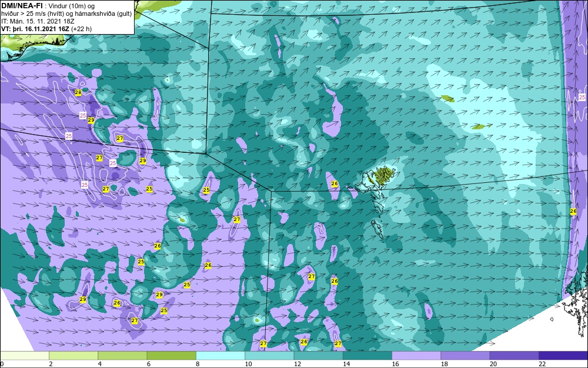Pick the 4–6 m/s green legend swatch

pyautogui.click(x=123, y=356)
